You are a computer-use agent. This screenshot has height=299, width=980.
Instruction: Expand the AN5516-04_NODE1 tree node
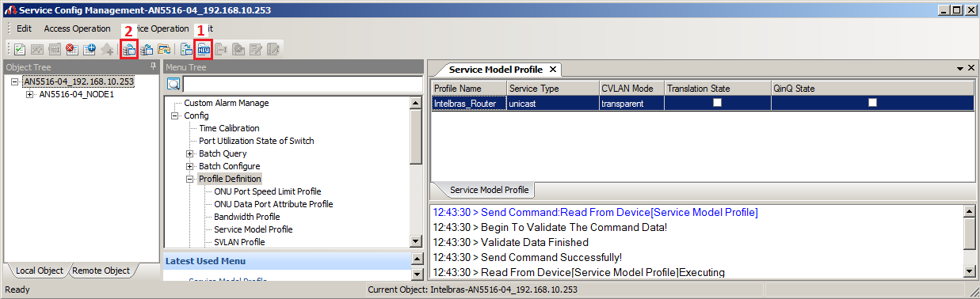pos(30,94)
